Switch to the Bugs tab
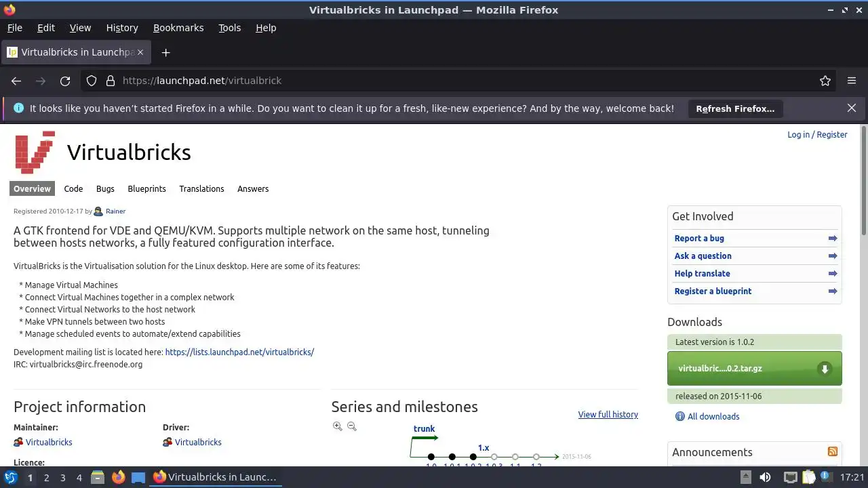Image resolution: width=868 pixels, height=488 pixels. pos(105,189)
